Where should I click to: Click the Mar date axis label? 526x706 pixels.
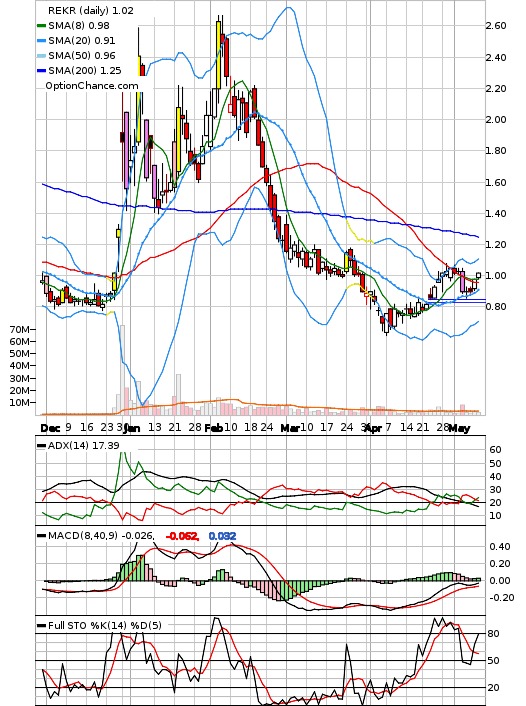(x=290, y=428)
